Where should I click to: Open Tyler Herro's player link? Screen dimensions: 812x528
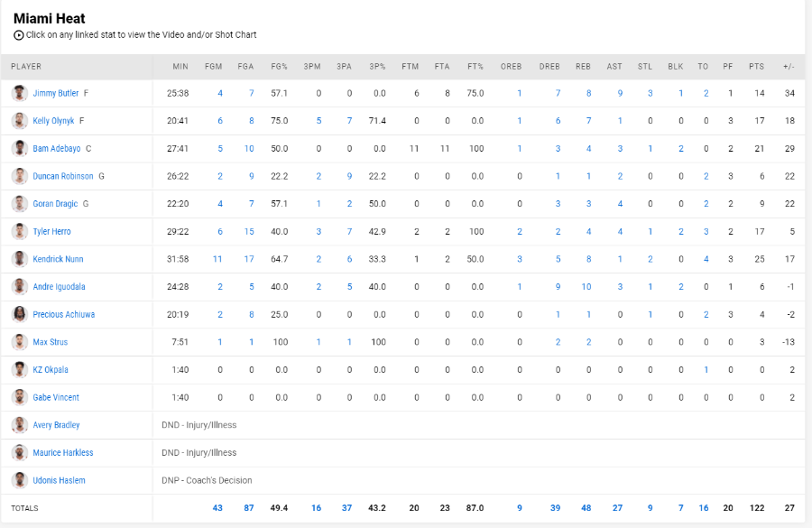tap(51, 231)
